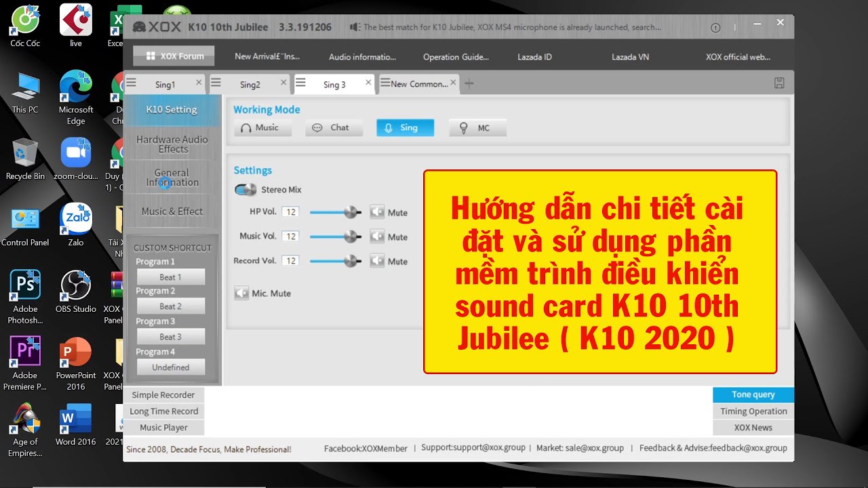Screen dimensions: 868x488
Task: Open the Tone query panel
Action: pos(753,394)
